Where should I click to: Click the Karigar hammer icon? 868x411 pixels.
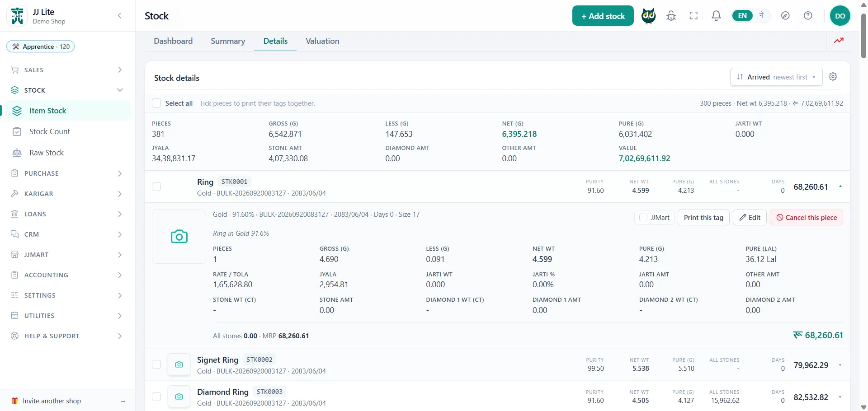point(15,194)
